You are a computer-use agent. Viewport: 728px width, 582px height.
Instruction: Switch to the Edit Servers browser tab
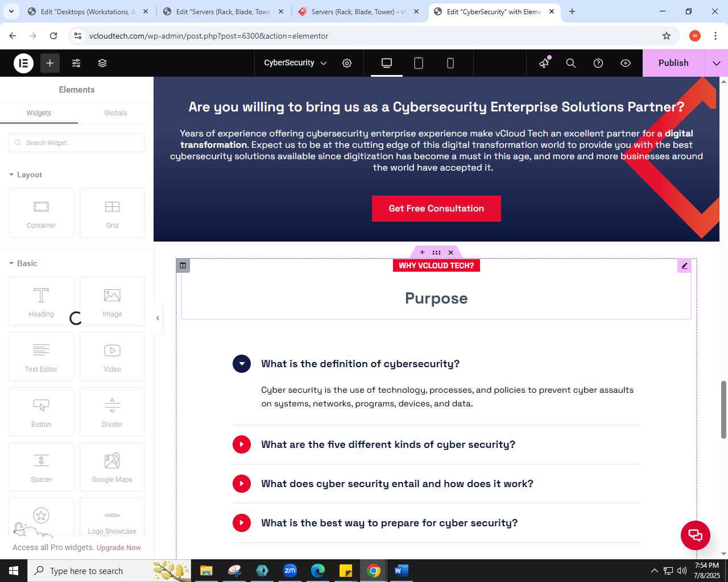coord(223,11)
